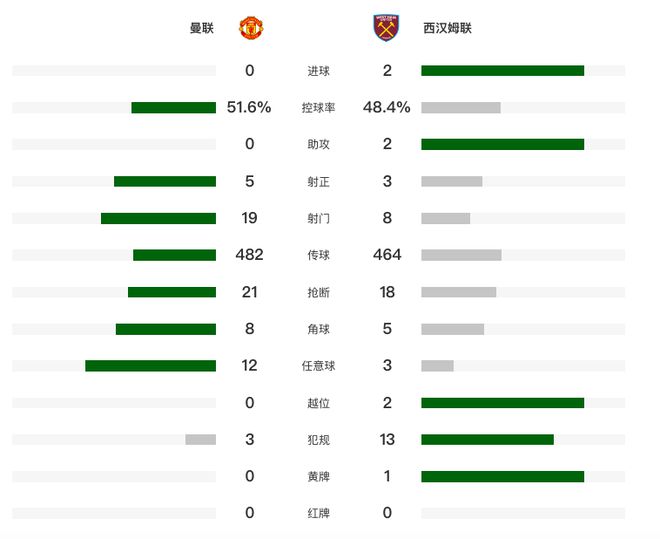This screenshot has width=660, height=539.
Task: Click the 控球率 stat label
Action: [318, 108]
